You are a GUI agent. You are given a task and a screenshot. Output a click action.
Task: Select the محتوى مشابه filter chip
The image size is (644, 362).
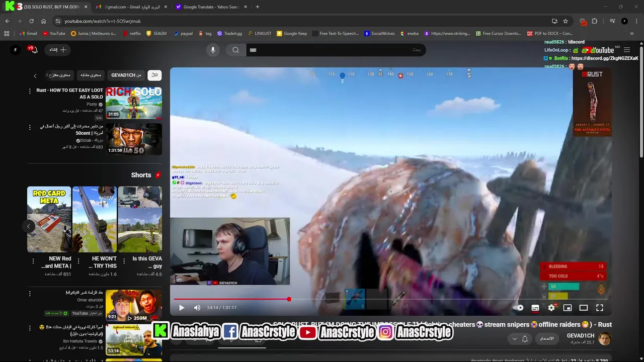point(91,75)
